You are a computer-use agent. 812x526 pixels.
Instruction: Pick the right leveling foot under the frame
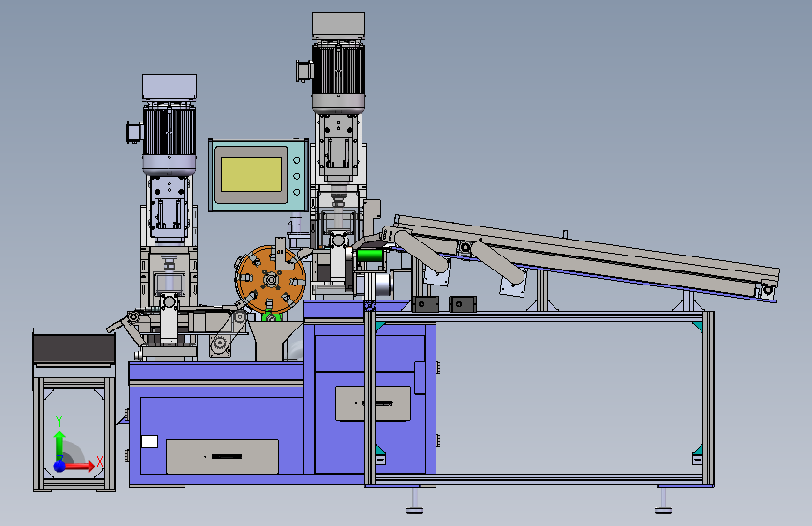click(663, 501)
